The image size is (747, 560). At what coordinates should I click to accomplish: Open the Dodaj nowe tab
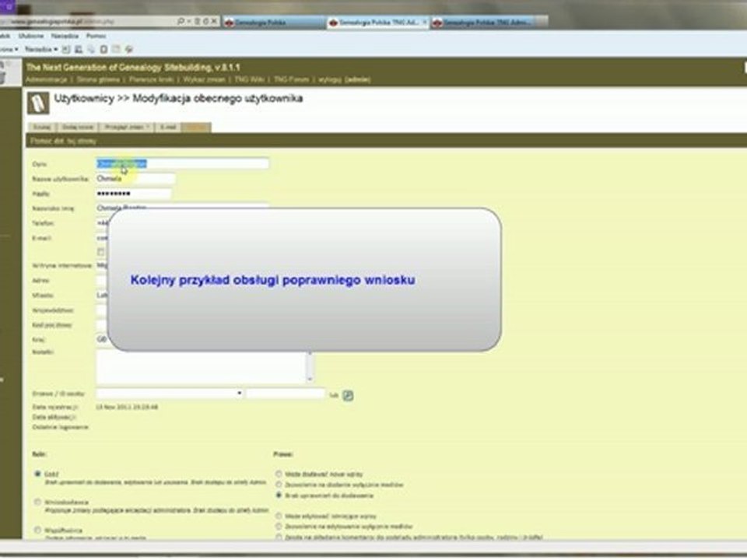(77, 127)
